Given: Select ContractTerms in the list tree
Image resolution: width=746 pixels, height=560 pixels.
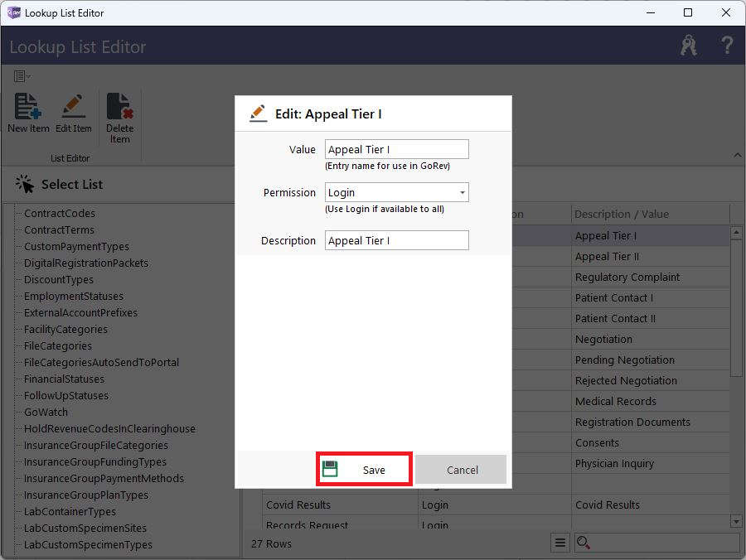Looking at the screenshot, I should pos(59,230).
